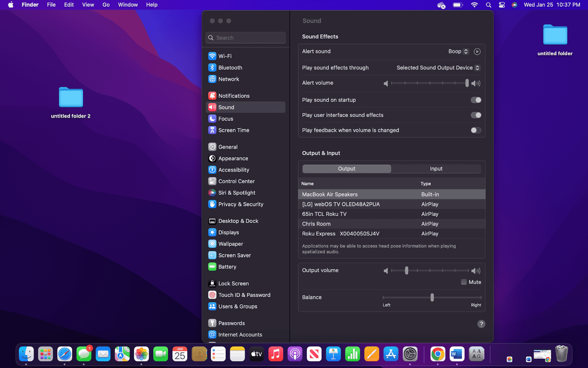Open Internet Accounts settings
Image resolution: width=588 pixels, height=368 pixels.
(x=245, y=335)
